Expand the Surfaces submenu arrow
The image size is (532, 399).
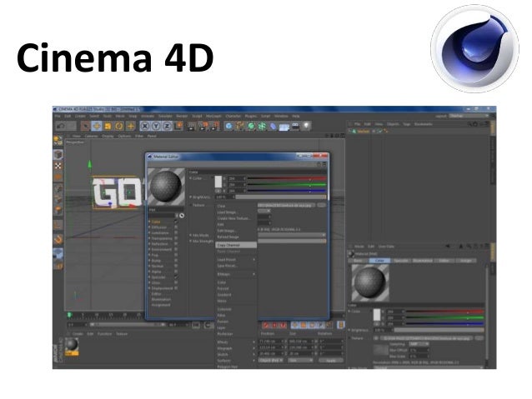point(253,361)
